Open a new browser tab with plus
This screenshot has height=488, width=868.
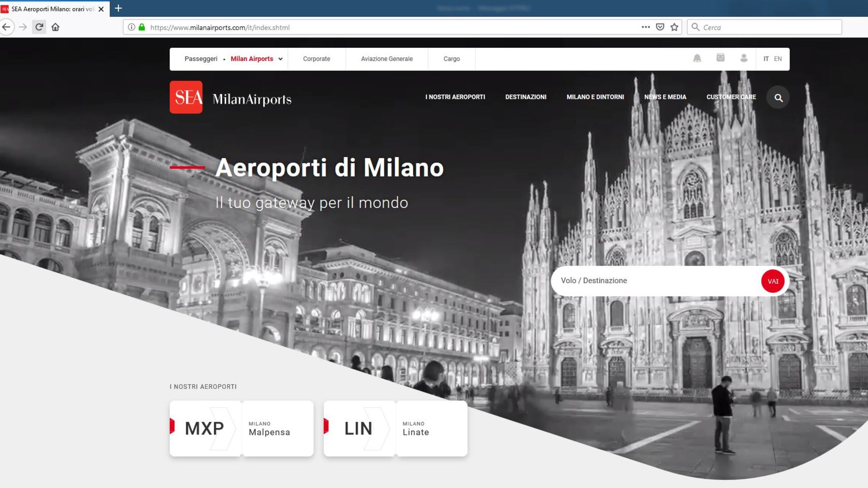point(119,8)
